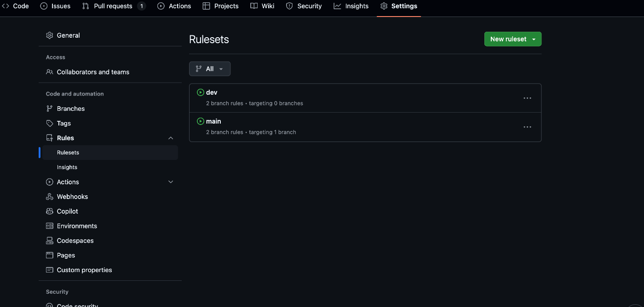Click the Collaborators people icon
Screen dimensions: 644x307
(50, 72)
